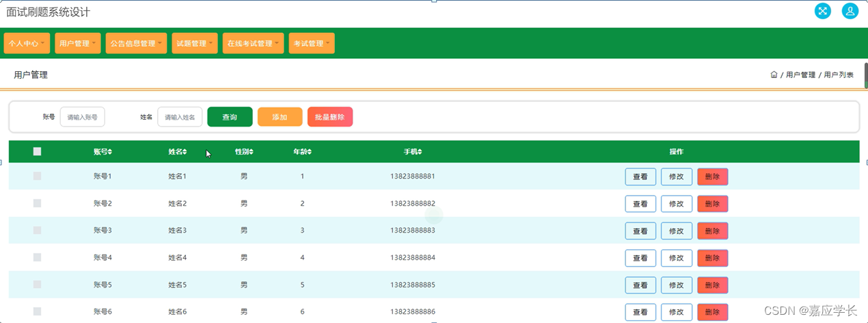Focus the 请输入姓名 name input field
The width and height of the screenshot is (868, 323).
point(180,117)
